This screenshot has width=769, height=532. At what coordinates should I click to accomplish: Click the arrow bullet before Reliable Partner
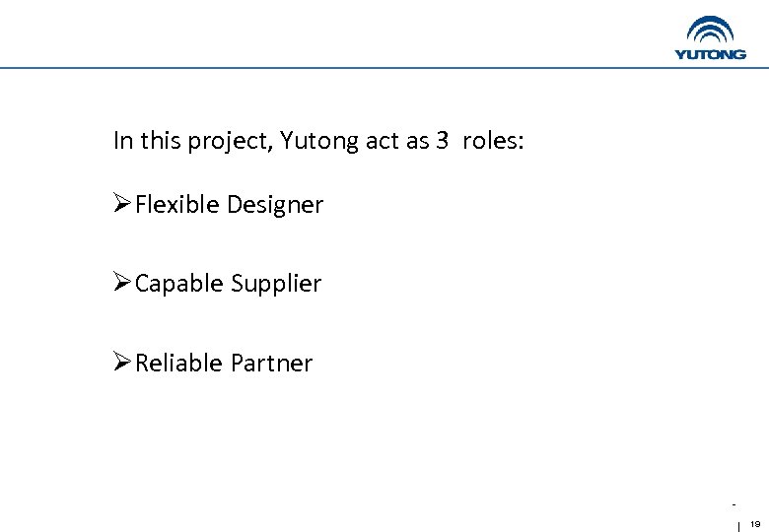pos(121,363)
